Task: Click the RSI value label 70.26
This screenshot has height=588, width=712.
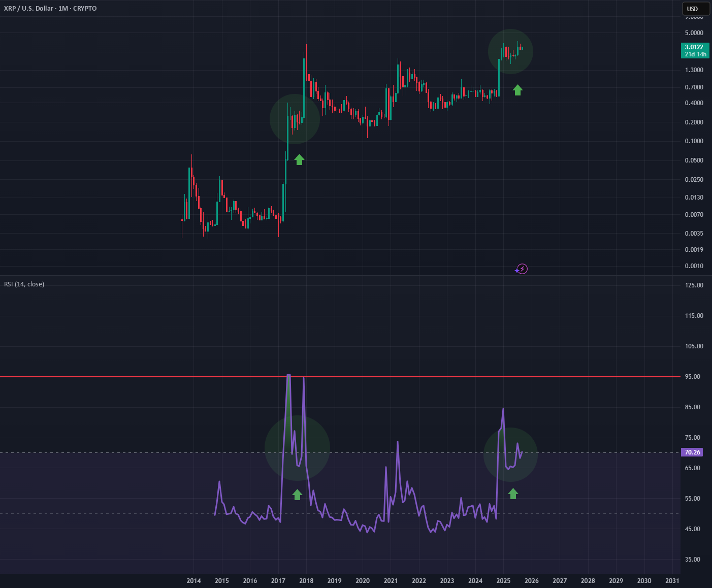Action: point(693,452)
